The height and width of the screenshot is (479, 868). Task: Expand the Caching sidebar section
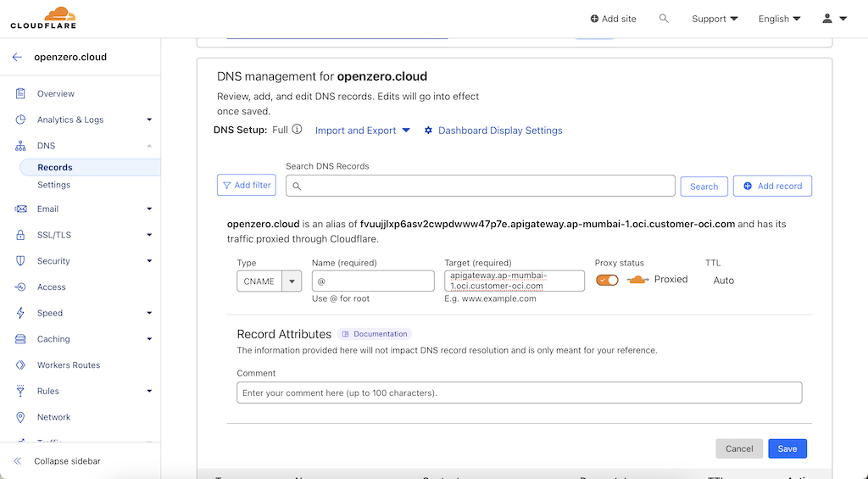coord(149,339)
